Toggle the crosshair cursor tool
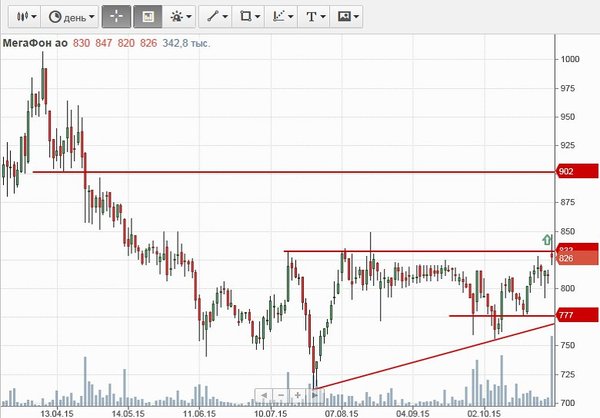The height and width of the screenshot is (418, 600). tap(116, 17)
